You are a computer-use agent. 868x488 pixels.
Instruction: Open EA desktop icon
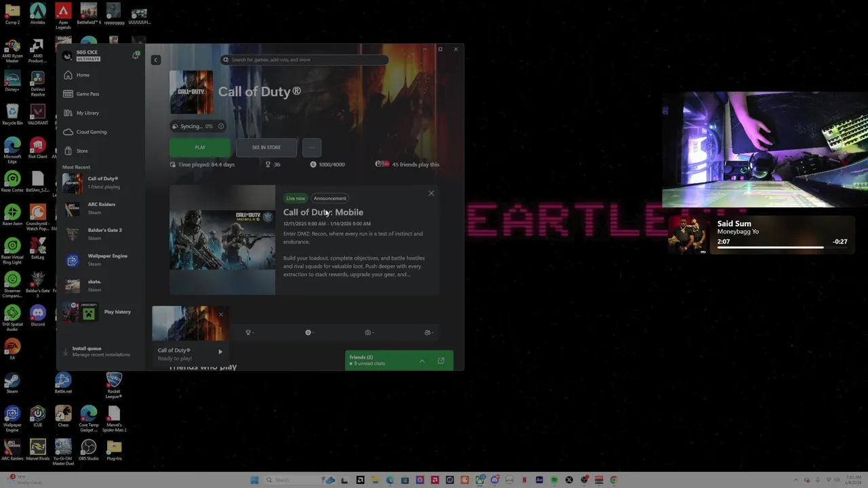pos(12,349)
